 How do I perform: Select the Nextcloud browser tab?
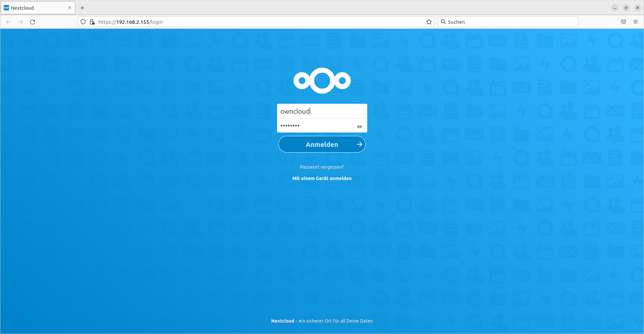point(38,8)
